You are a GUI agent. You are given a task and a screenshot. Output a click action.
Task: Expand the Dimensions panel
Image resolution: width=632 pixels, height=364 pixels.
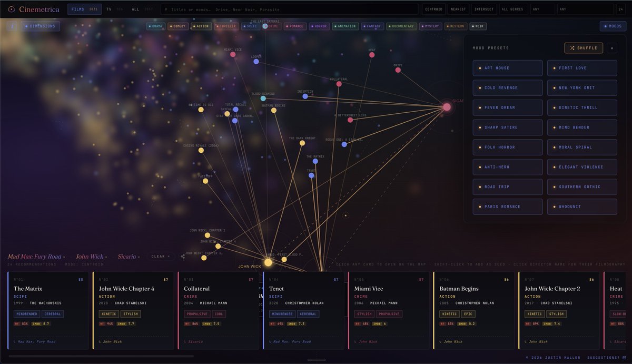click(40, 26)
